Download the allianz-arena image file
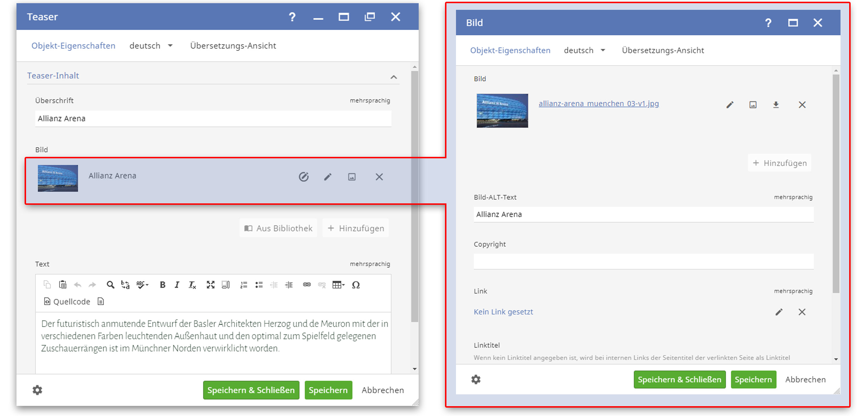 [x=776, y=105]
